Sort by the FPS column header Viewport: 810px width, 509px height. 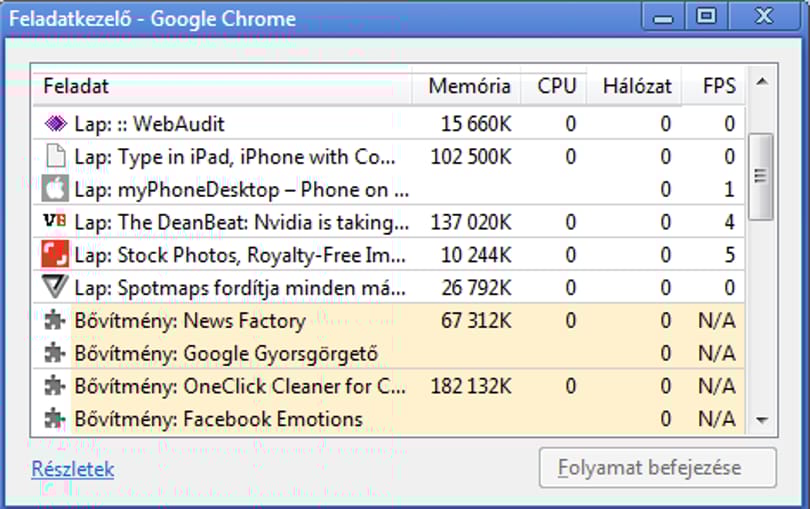click(x=714, y=86)
